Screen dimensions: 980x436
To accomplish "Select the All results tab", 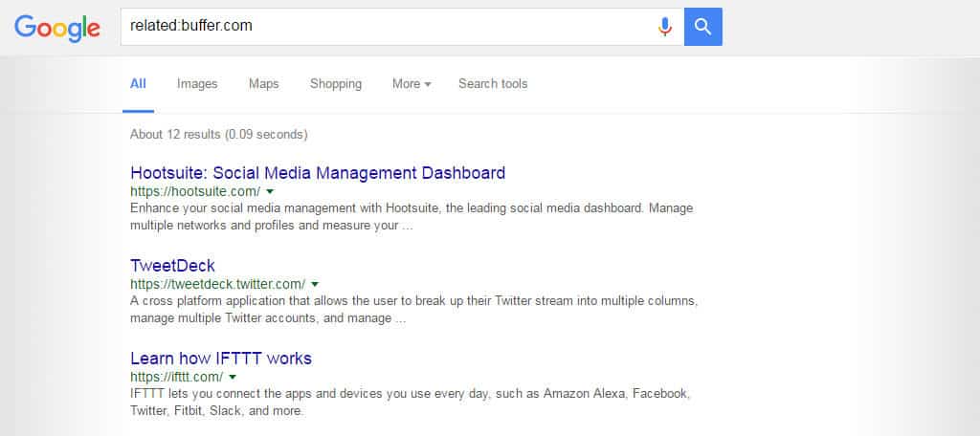I will point(138,84).
